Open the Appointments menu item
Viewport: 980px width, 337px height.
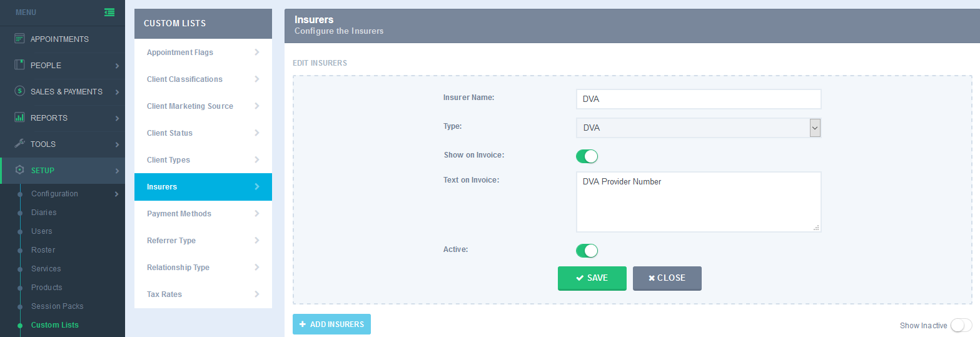tap(63, 39)
